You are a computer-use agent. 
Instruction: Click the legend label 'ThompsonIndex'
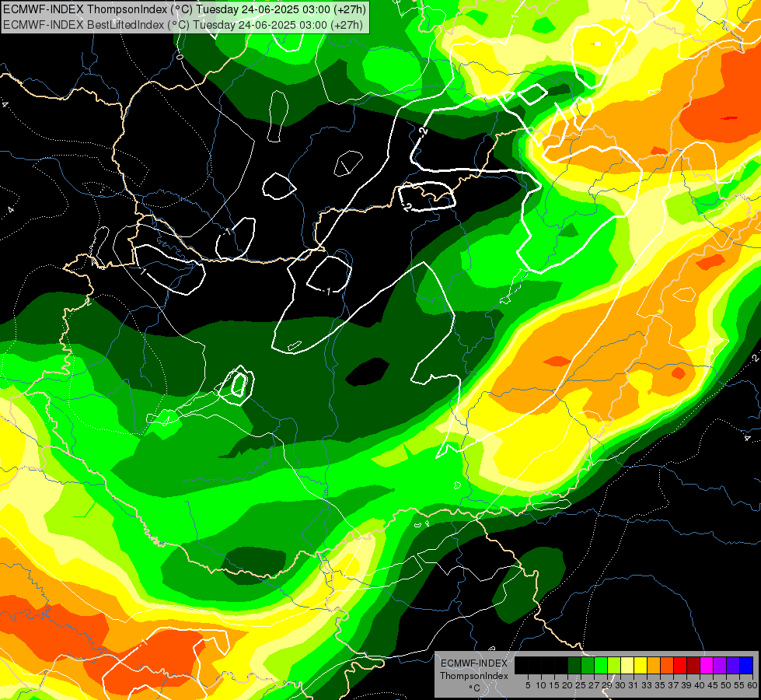(x=474, y=676)
